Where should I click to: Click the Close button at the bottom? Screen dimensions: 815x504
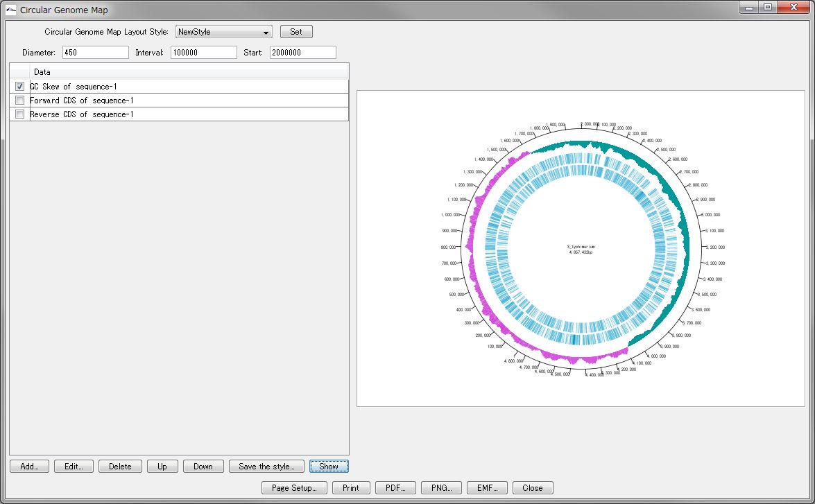[x=533, y=487]
